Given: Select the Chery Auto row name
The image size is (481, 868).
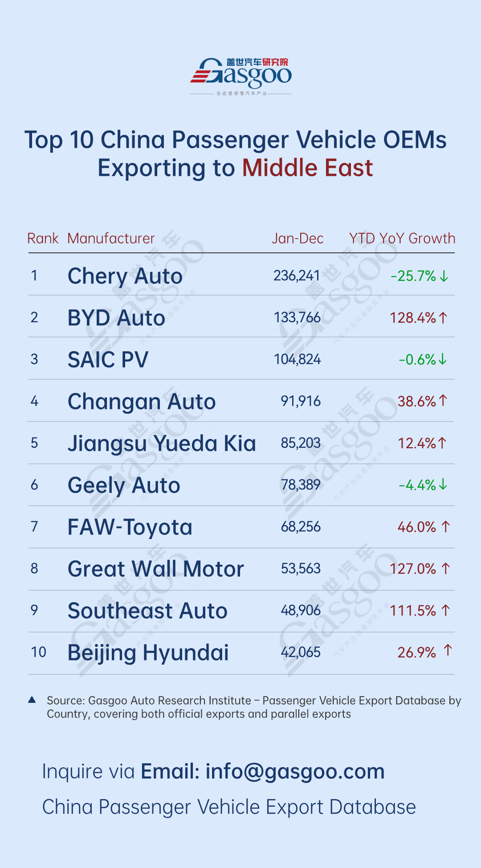Looking at the screenshot, I should [125, 276].
